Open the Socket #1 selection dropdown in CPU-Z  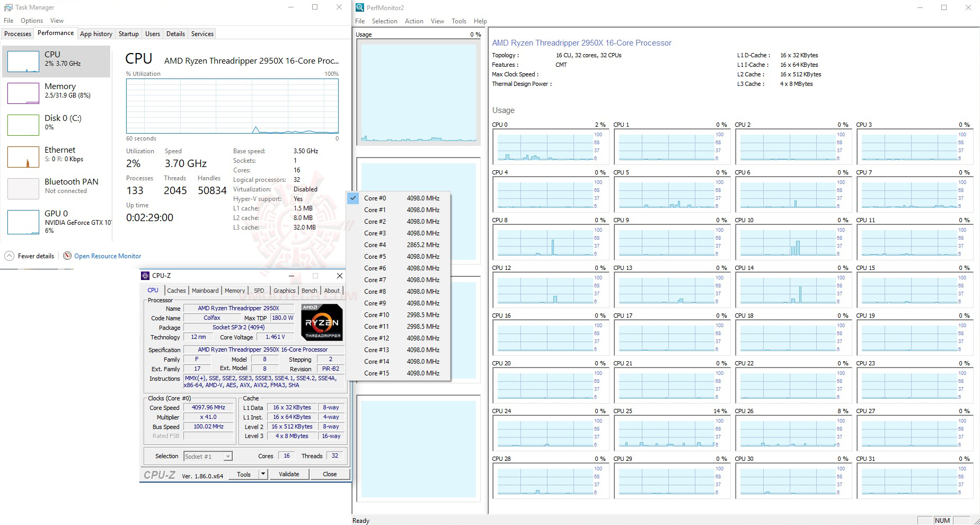[x=208, y=456]
